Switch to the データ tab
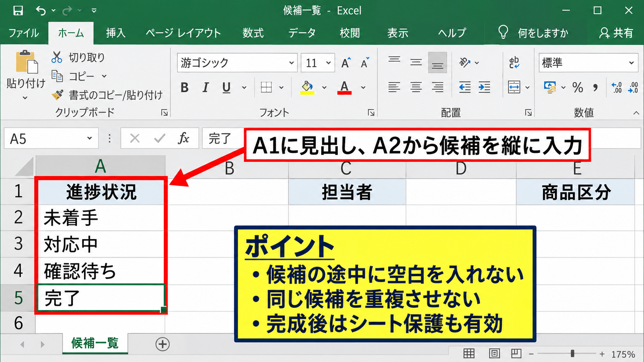This screenshot has height=362, width=644. 302,33
